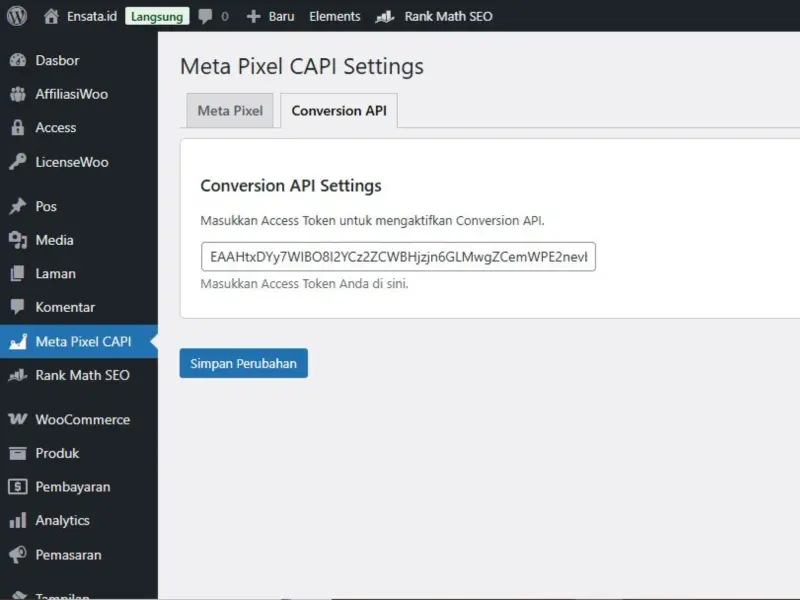Click the LicenseWoo key icon
The height and width of the screenshot is (600, 800).
coord(17,162)
